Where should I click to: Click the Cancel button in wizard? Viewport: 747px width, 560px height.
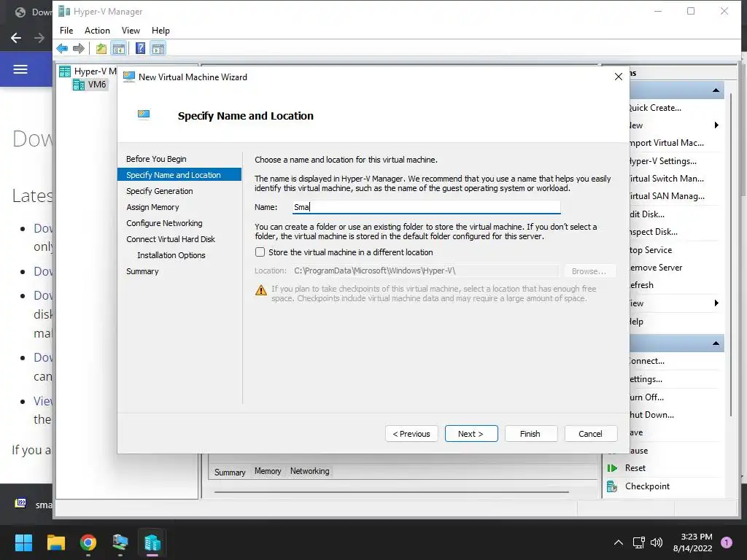pos(591,434)
